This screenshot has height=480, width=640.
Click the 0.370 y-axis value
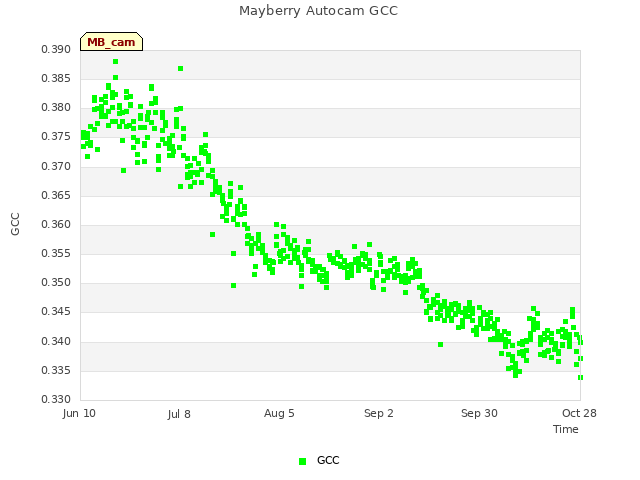tap(56, 166)
